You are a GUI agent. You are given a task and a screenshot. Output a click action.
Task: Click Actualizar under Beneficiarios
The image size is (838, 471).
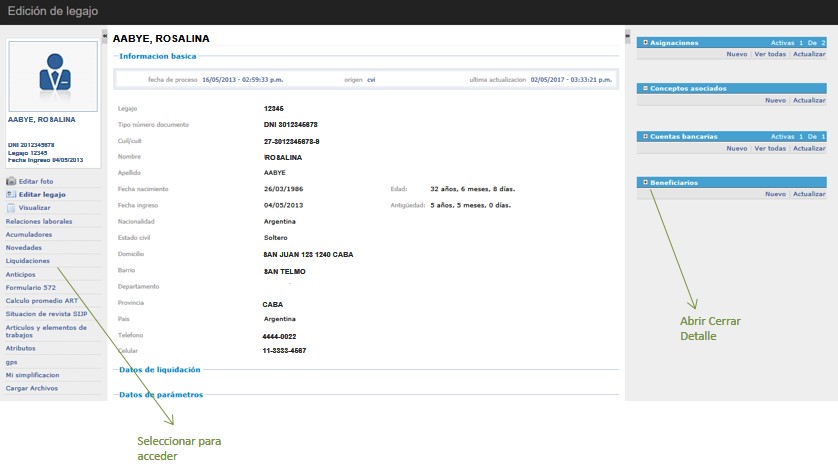809,194
